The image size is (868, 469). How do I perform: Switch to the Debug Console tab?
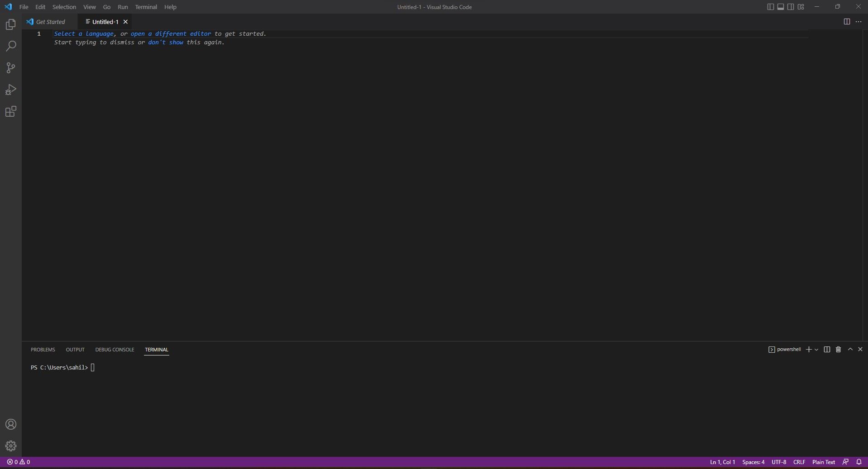114,350
